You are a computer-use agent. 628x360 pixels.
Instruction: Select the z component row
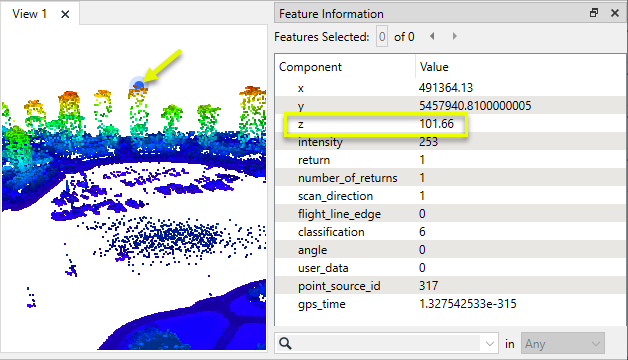451,124
